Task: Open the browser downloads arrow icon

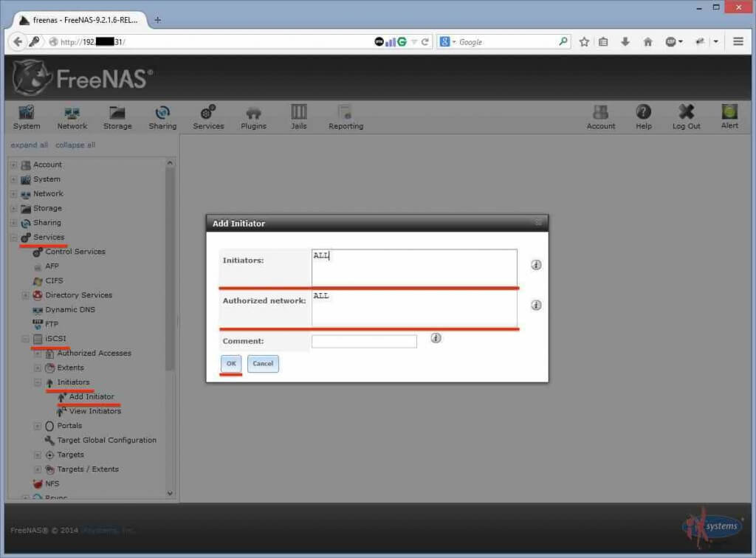Action: 625,42
